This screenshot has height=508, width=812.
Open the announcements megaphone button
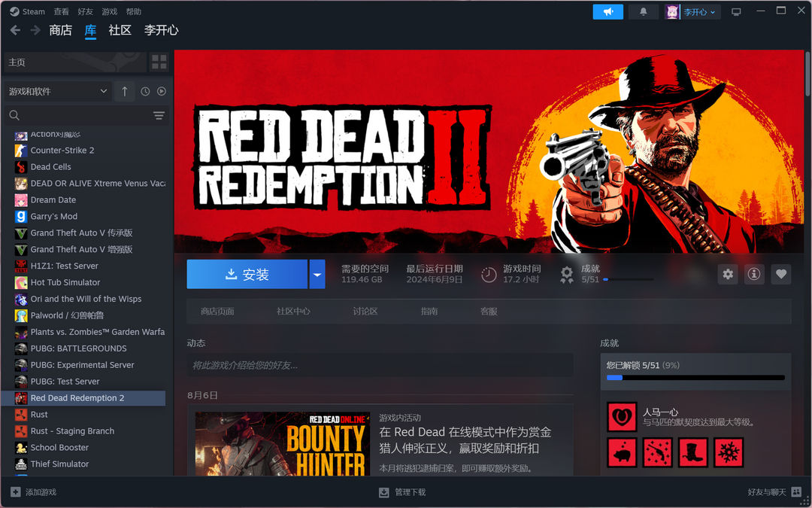pos(608,11)
